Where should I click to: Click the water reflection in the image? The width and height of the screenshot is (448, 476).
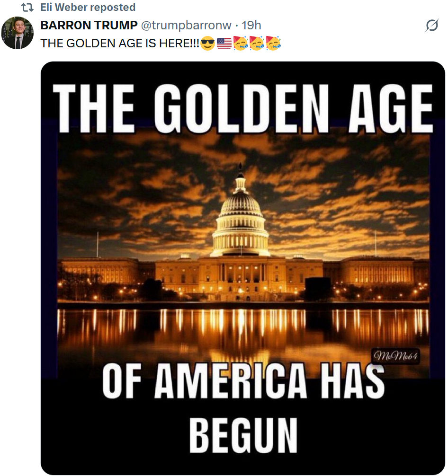243,331
